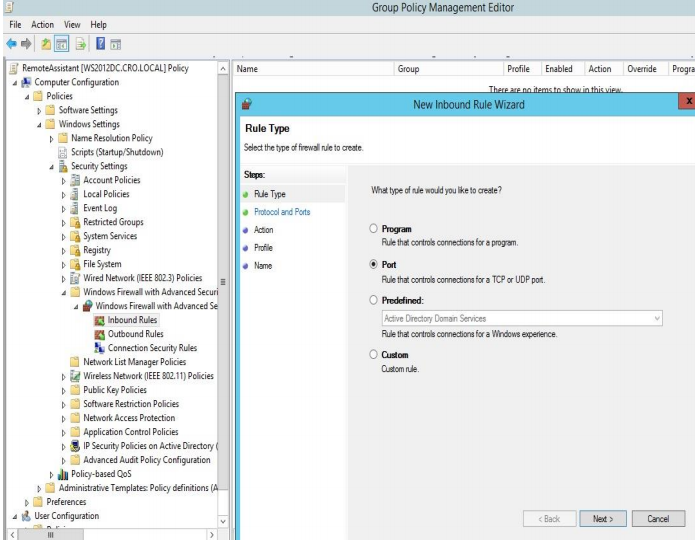Click the Profile column header
Screen dimensions: 697x542
point(518,69)
